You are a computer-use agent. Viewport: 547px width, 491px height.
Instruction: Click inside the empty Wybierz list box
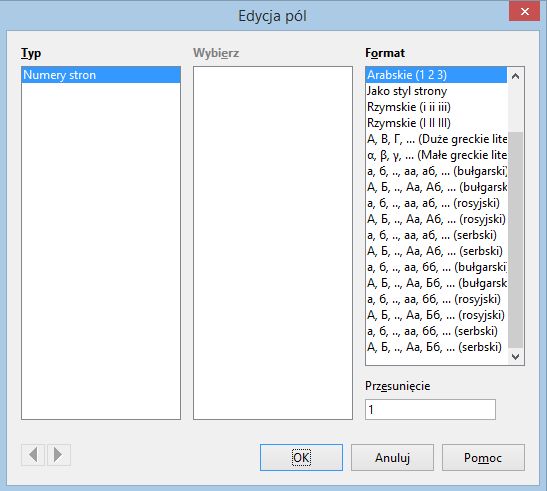[x=273, y=243]
